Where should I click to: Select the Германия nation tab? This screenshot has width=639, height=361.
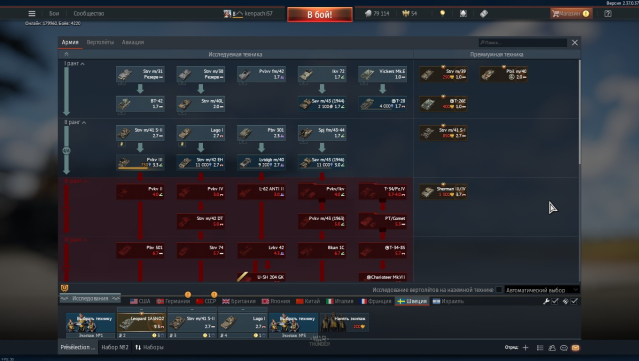tap(173, 301)
